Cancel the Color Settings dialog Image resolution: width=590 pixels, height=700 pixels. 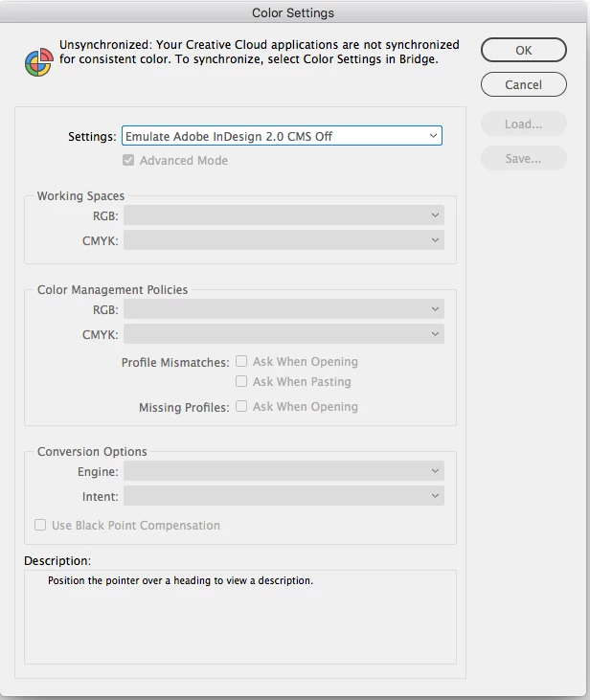(x=524, y=84)
